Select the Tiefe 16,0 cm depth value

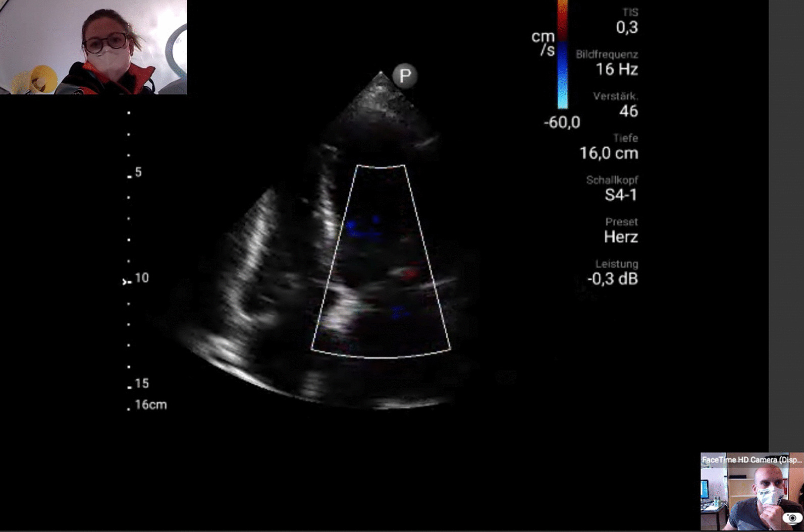[608, 153]
